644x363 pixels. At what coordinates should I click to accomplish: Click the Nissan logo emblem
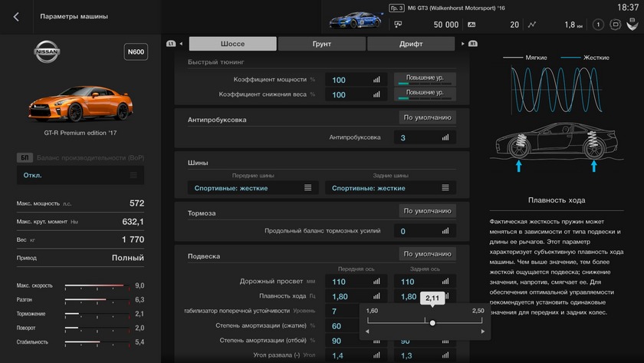click(x=47, y=53)
